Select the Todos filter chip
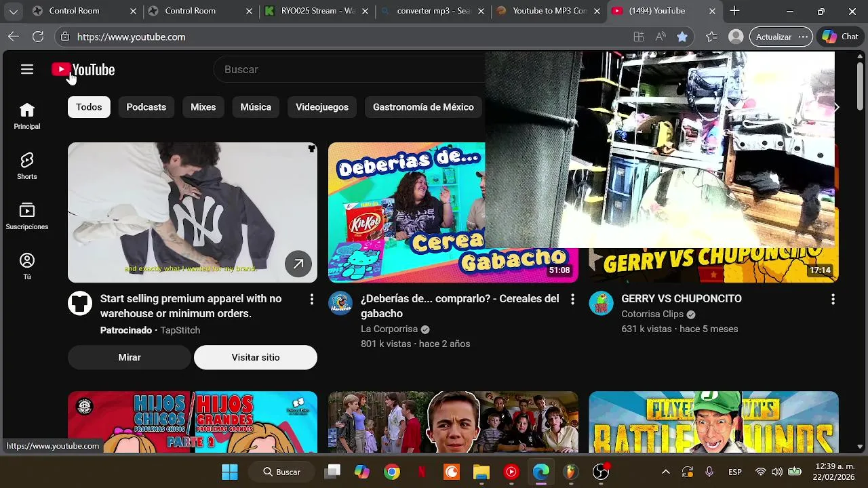 (89, 107)
